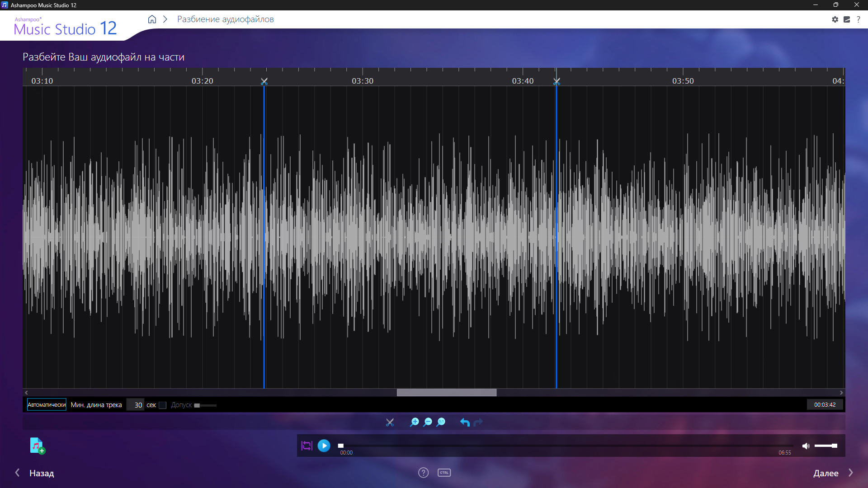This screenshot has width=868, height=488.
Task: Click the scissors split tool icon
Action: pyautogui.click(x=390, y=422)
